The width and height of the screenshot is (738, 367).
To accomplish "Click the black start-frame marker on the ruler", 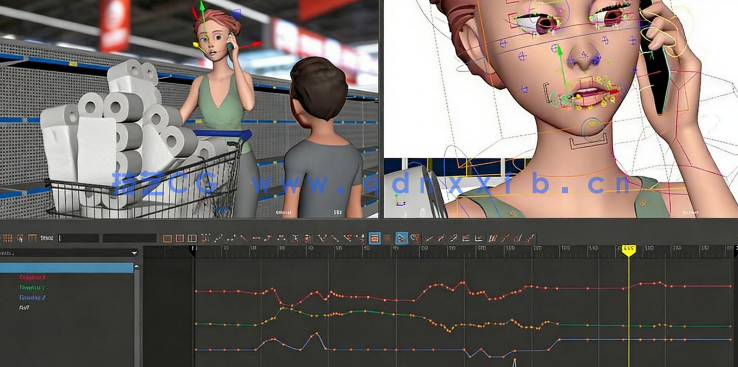I will (x=193, y=250).
